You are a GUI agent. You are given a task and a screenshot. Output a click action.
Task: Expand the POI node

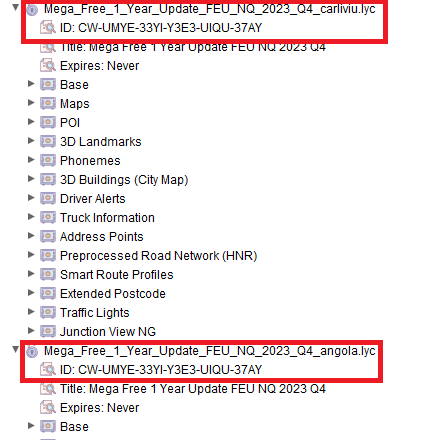click(31, 122)
